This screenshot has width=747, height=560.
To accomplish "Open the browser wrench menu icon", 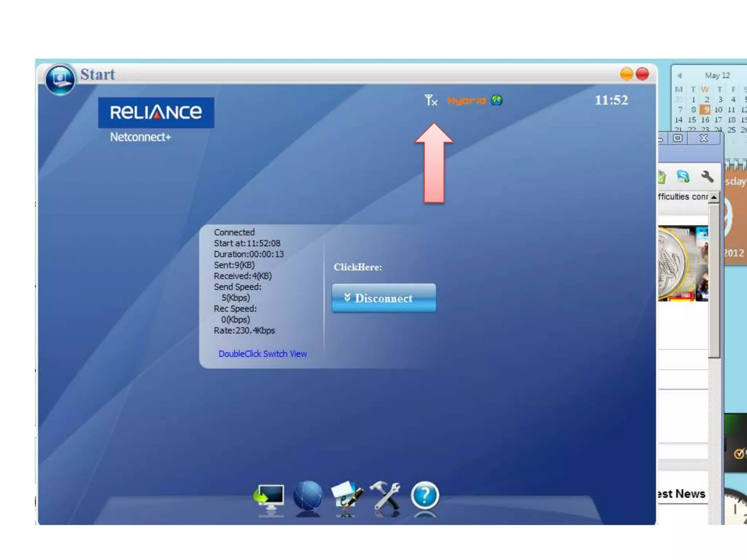I will [x=707, y=177].
